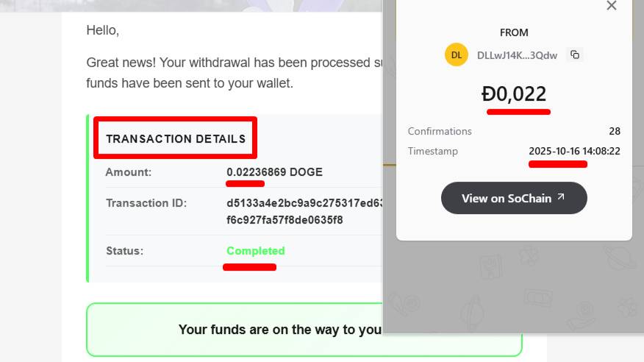644x362 pixels.
Task: Click the confirmations count 28
Action: (615, 131)
